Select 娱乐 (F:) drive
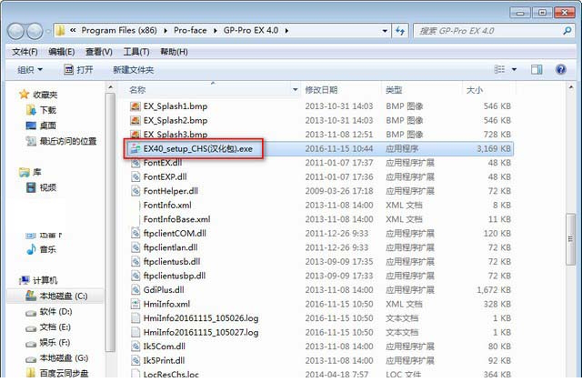Screen dimensions: 582x392 click(x=48, y=343)
